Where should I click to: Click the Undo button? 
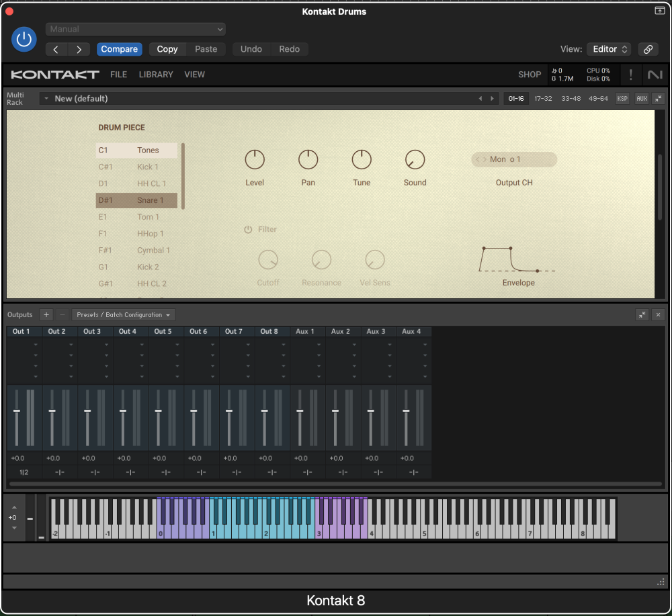click(251, 49)
